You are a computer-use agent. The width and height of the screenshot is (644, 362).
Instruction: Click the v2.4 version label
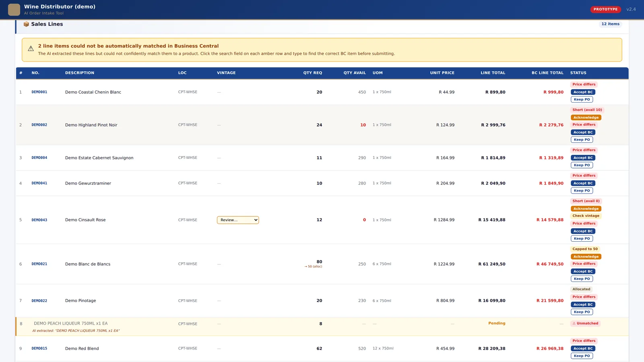pyautogui.click(x=631, y=9)
